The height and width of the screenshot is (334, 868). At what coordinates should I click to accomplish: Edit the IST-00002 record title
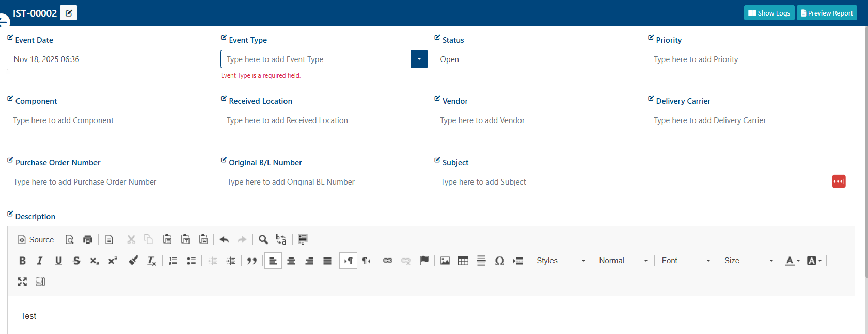pos(69,13)
